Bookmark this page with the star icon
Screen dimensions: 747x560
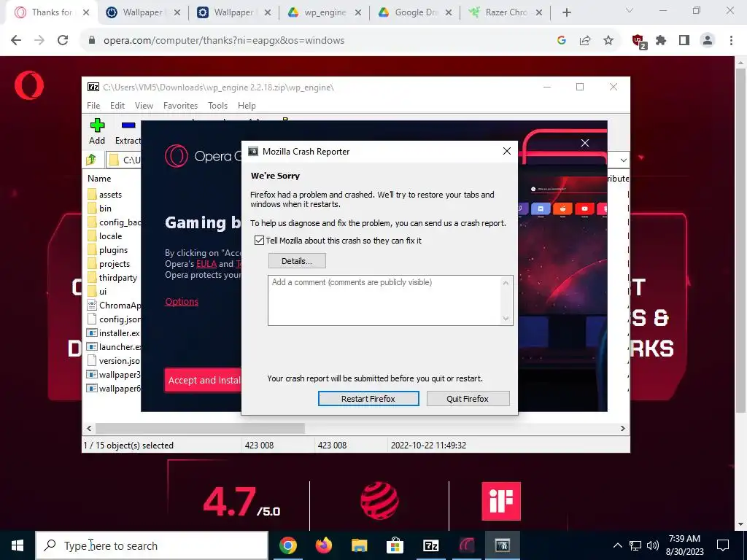pos(608,41)
